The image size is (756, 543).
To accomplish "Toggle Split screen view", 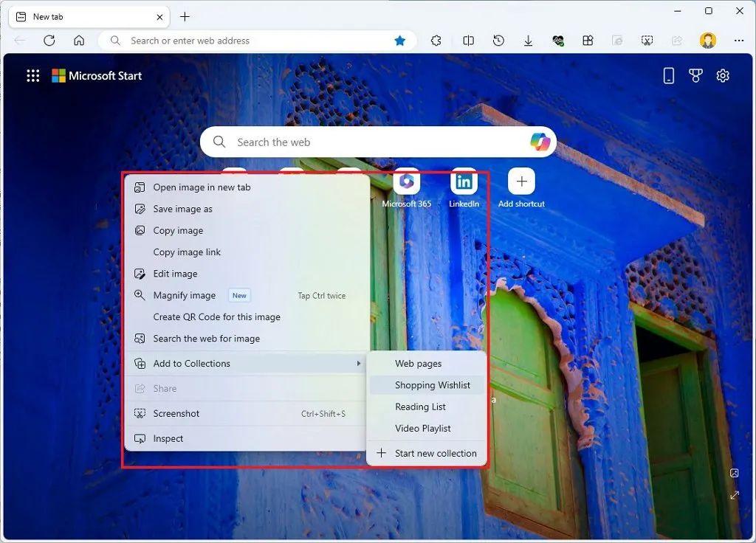I will click(x=468, y=41).
